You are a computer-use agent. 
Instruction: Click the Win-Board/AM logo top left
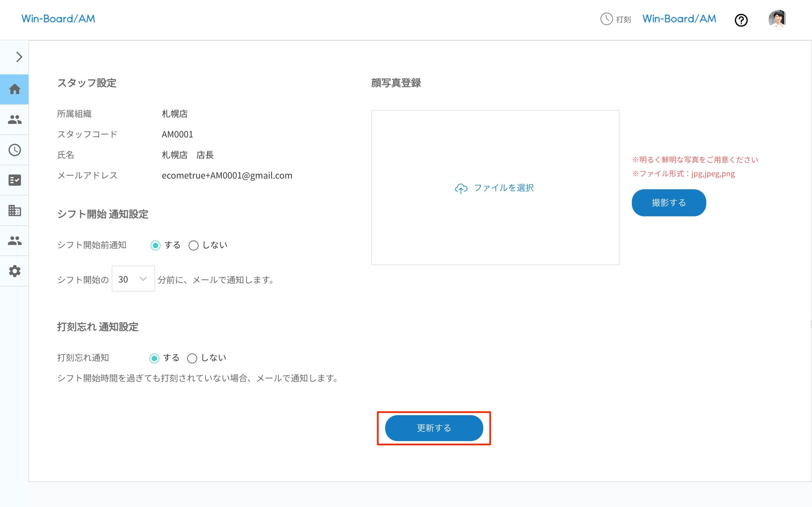pyautogui.click(x=58, y=18)
